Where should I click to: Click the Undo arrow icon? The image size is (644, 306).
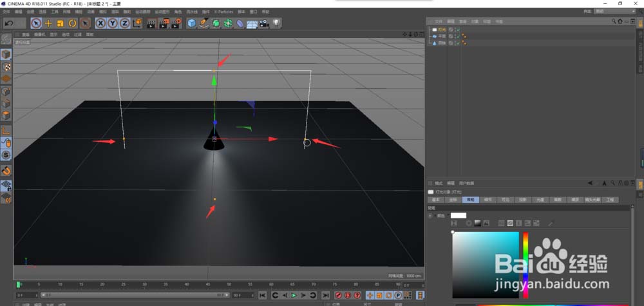pos(9,23)
